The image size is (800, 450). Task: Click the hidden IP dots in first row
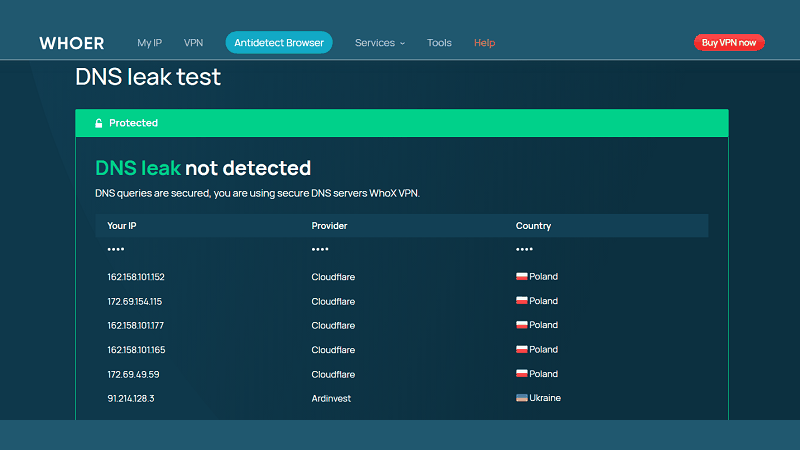click(x=116, y=249)
